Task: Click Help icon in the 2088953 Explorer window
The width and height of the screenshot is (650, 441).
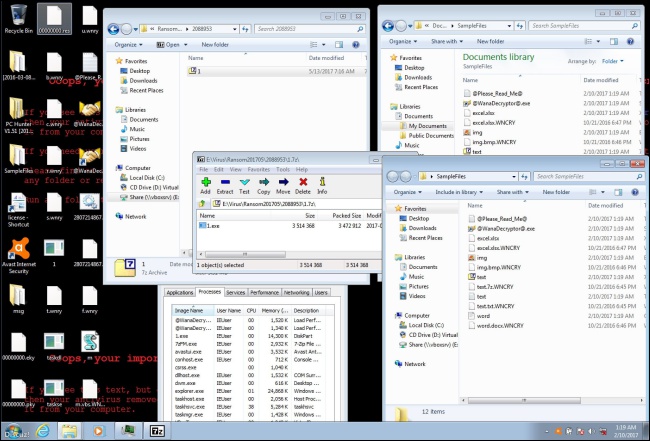Action: (x=356, y=45)
